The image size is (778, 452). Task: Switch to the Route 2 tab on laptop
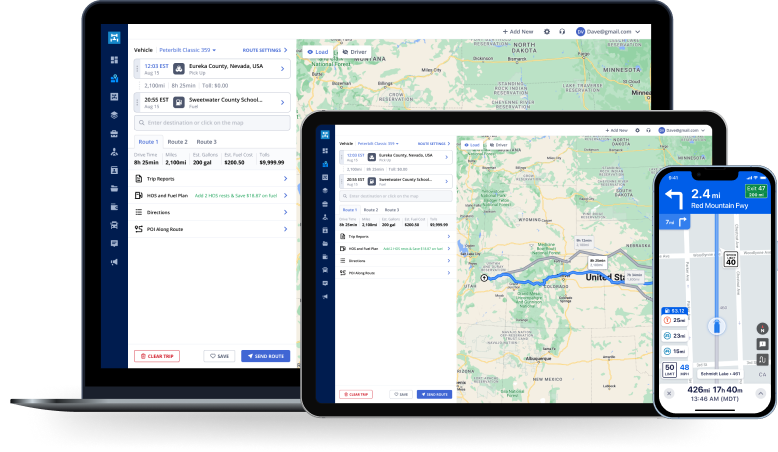[177, 142]
